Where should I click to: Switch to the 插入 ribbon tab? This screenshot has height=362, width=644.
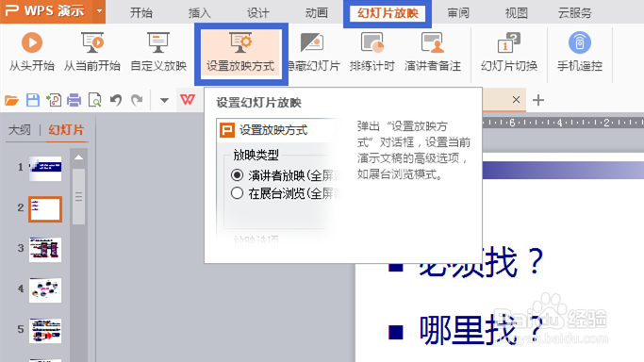pos(199,13)
